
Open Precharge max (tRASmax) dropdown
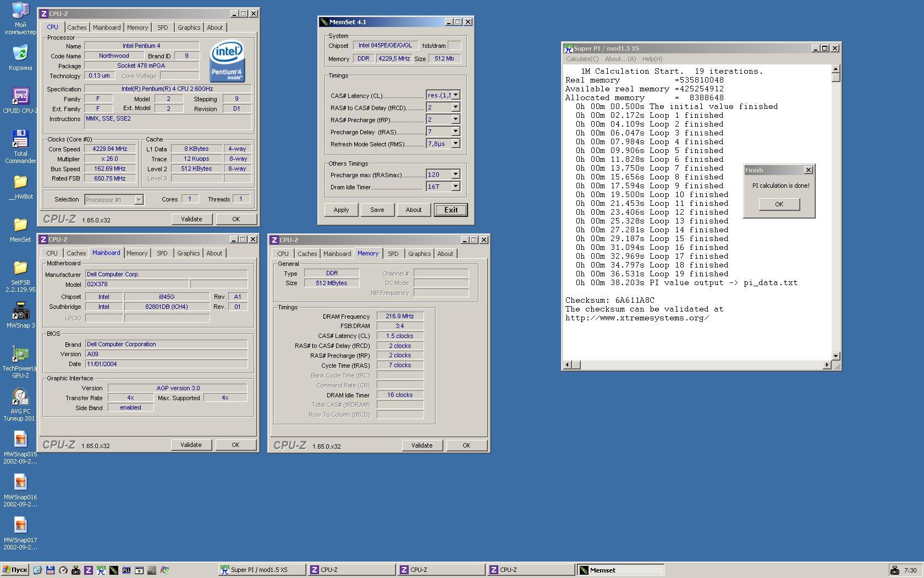pos(455,175)
